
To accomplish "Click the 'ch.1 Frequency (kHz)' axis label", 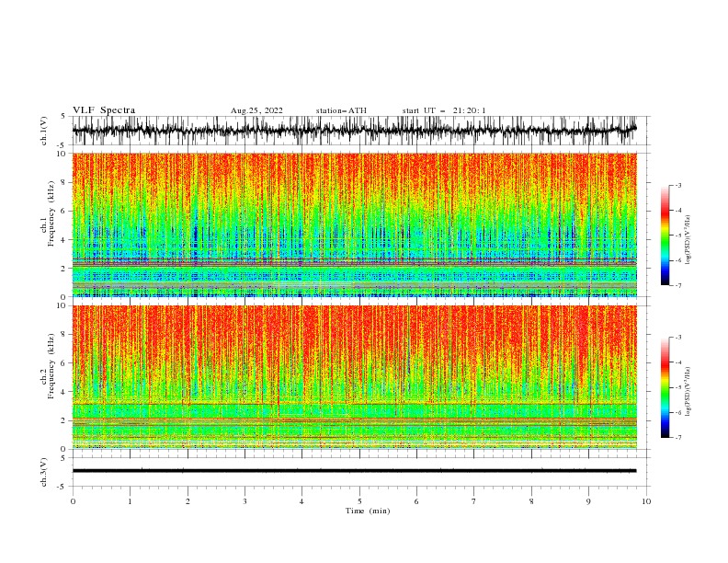I will coord(48,214).
